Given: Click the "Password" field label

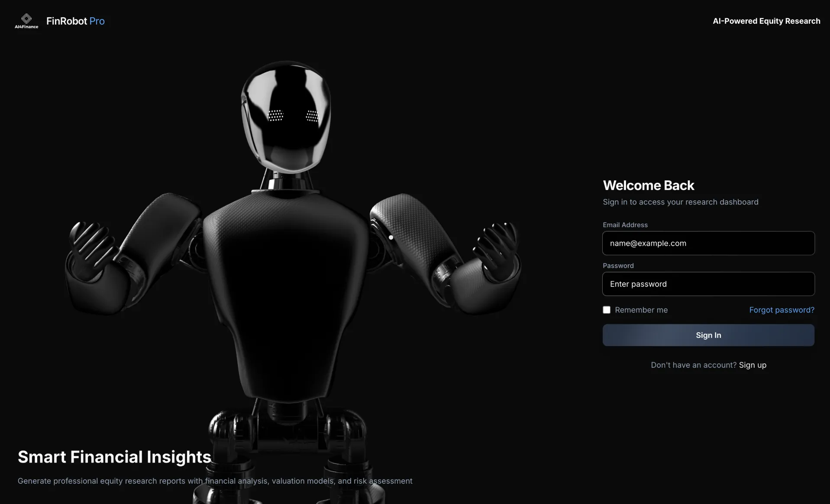Looking at the screenshot, I should (x=618, y=266).
